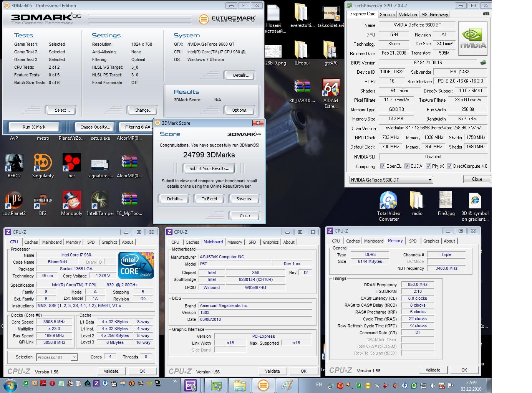Open the Total Video Converter shortcut
Image resolution: width=532 pixels, height=393 pixels.
click(389, 206)
